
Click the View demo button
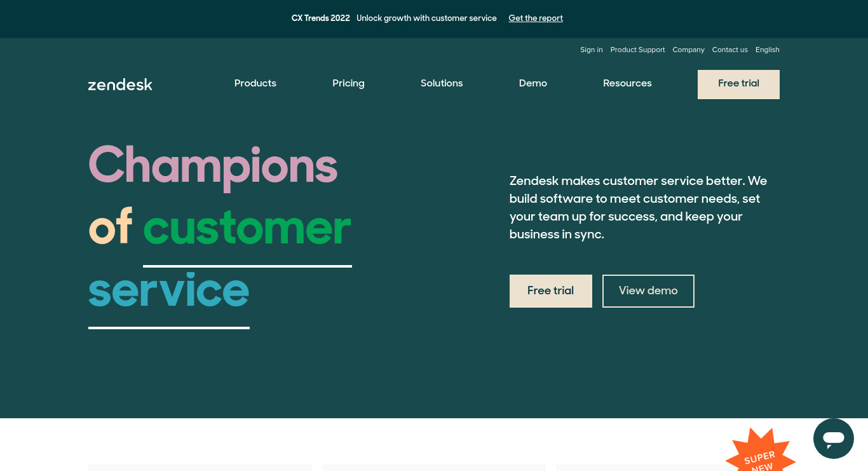click(x=648, y=291)
